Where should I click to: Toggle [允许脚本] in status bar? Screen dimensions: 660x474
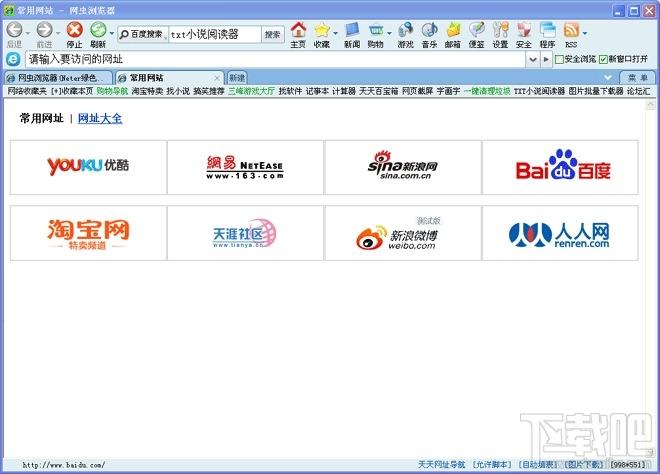pyautogui.click(x=492, y=464)
